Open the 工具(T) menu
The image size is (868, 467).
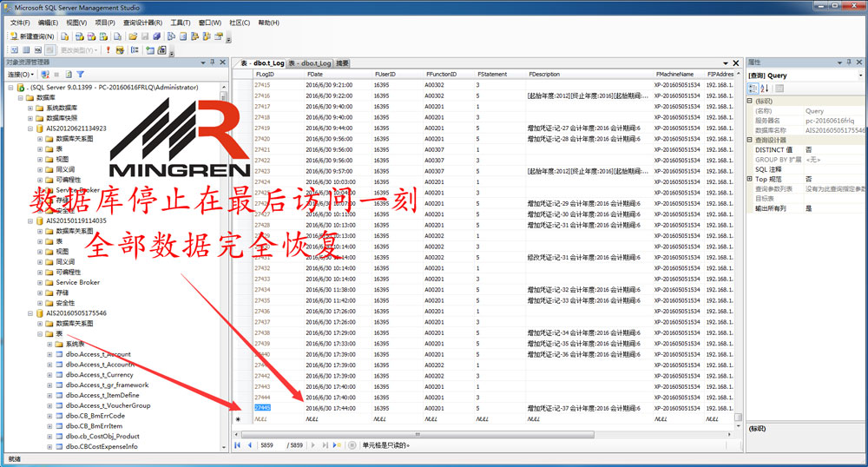click(181, 23)
